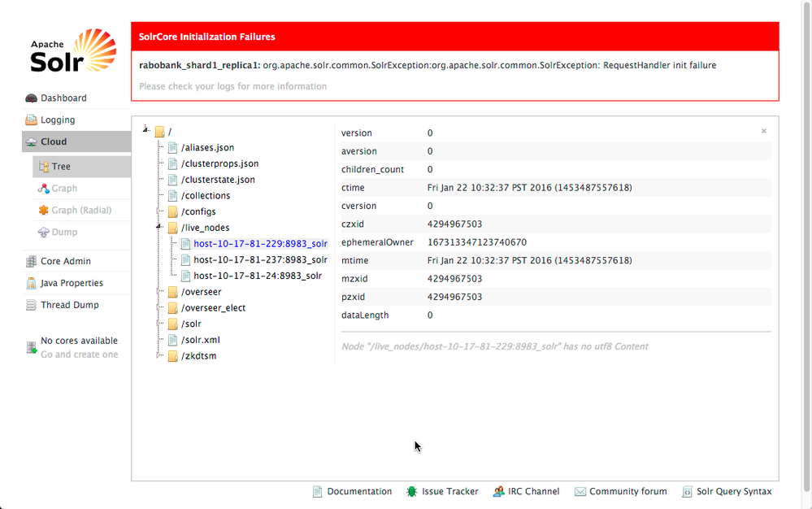Click the /clusterprops.json file icon

[x=173, y=163]
